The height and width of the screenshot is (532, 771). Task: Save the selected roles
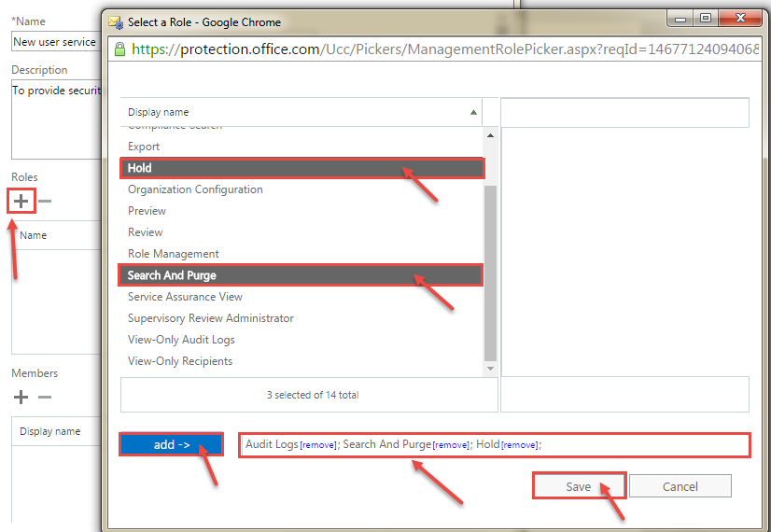tap(579, 486)
